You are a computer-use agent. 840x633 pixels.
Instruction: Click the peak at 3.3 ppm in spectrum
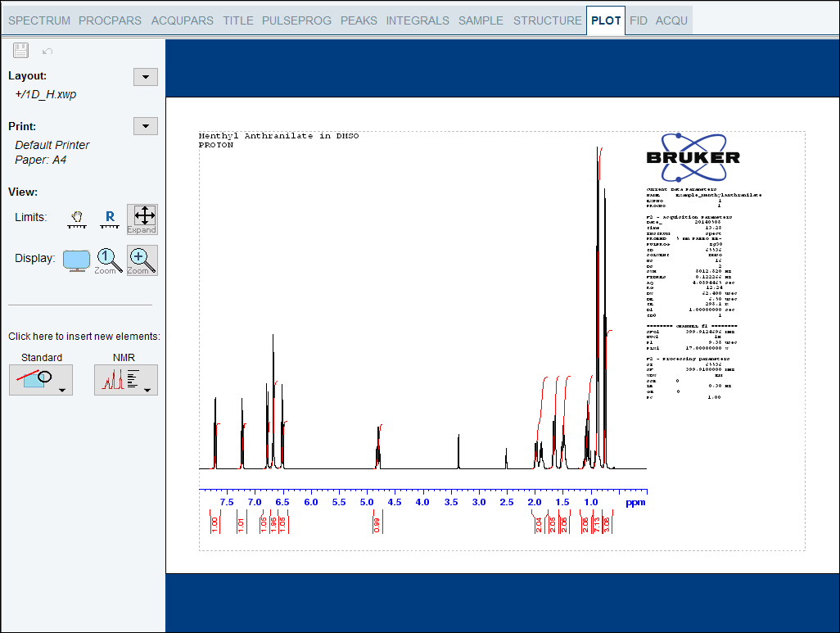[x=458, y=452]
